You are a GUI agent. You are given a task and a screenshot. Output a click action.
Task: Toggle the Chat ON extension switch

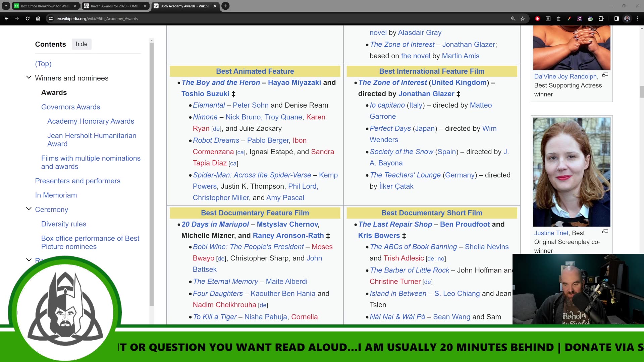point(590,18)
